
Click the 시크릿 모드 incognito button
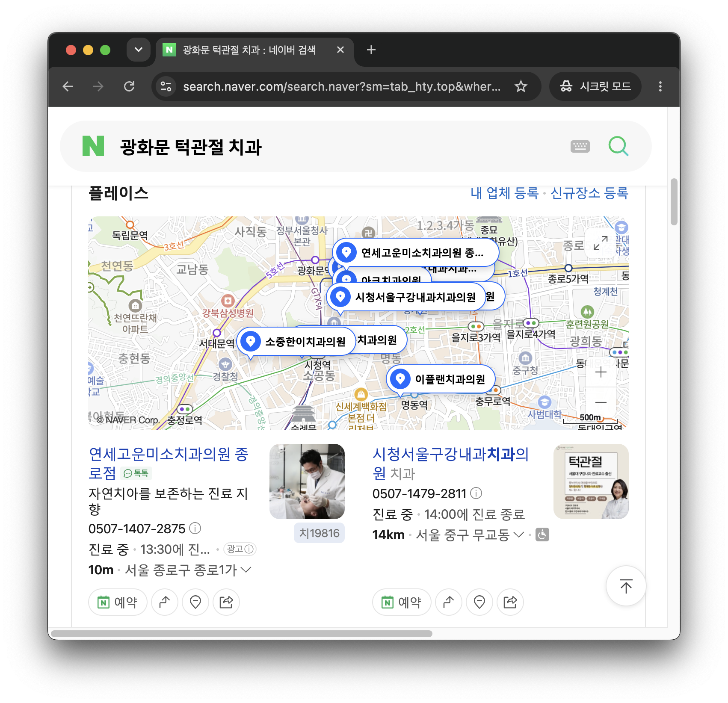point(595,86)
